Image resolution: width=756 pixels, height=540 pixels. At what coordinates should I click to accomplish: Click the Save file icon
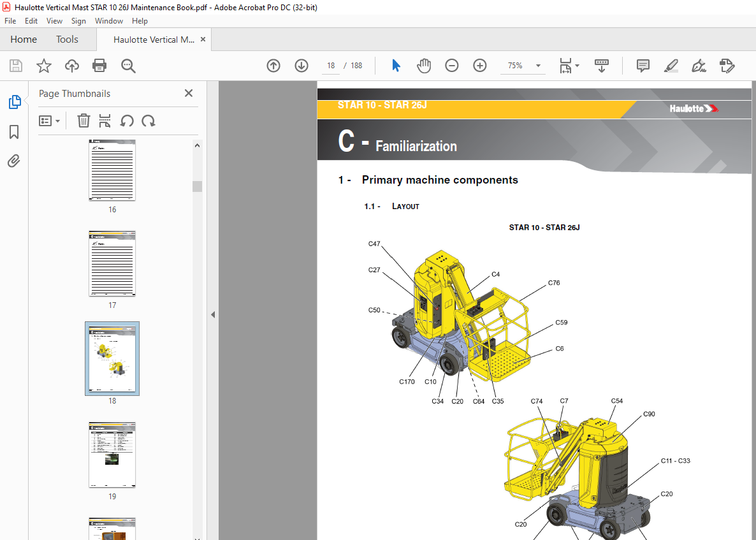(x=16, y=66)
